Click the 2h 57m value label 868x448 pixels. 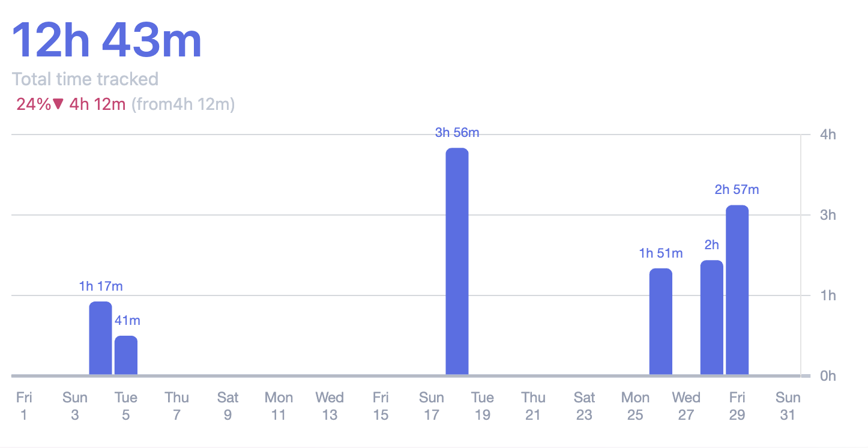point(737,190)
